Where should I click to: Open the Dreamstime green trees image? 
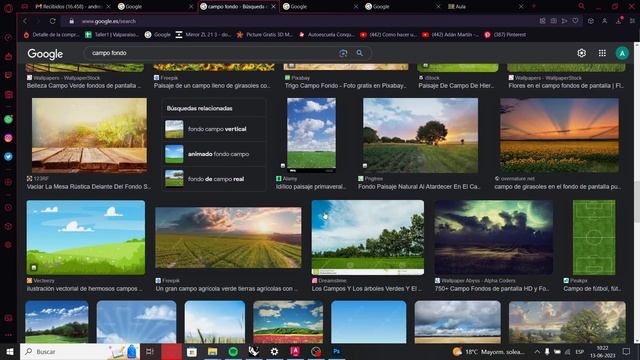click(368, 237)
